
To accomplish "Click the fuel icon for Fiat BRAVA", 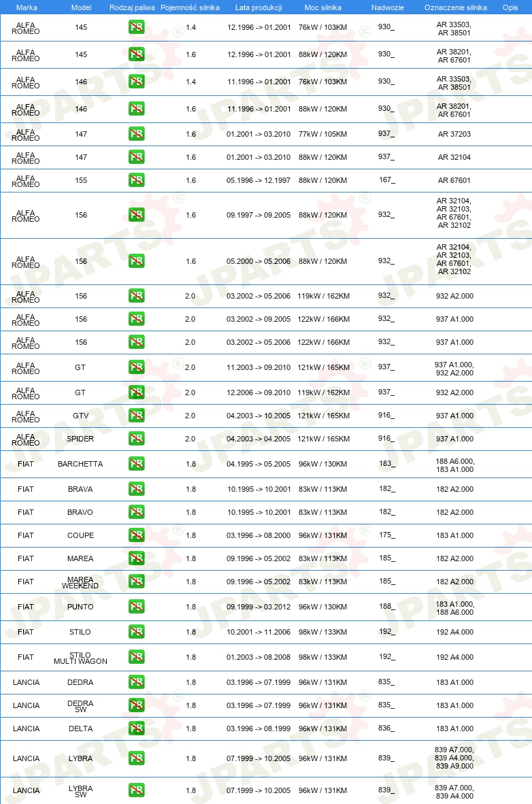I will click(137, 489).
